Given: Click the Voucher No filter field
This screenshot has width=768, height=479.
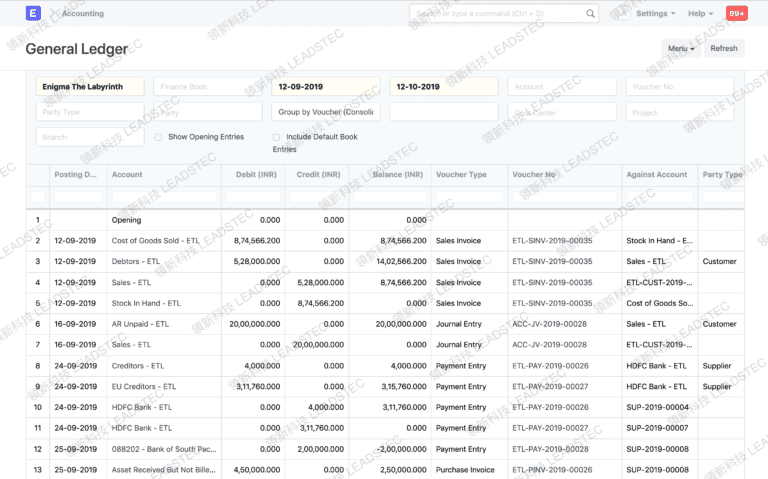Looking at the screenshot, I should 680,87.
